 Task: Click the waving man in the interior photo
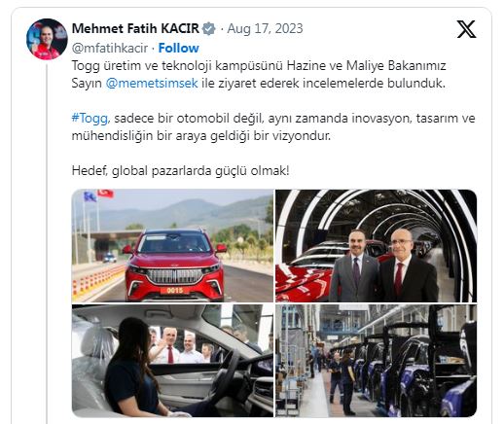167,345
